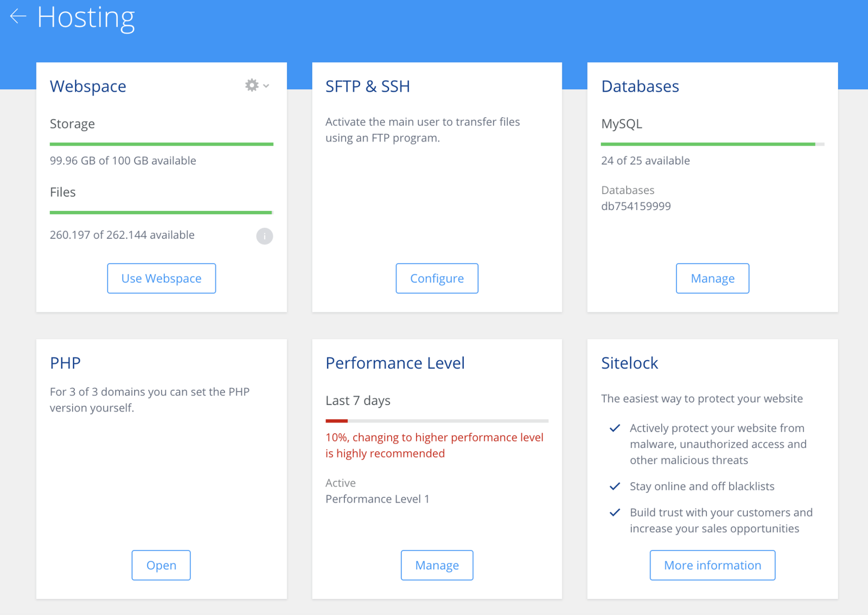Click the Files usage bar

[161, 213]
